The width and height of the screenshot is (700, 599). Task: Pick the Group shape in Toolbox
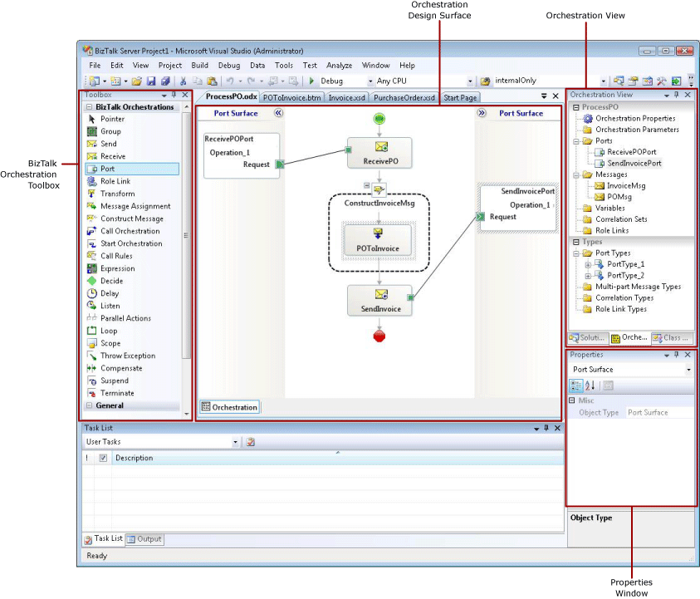[132, 131]
